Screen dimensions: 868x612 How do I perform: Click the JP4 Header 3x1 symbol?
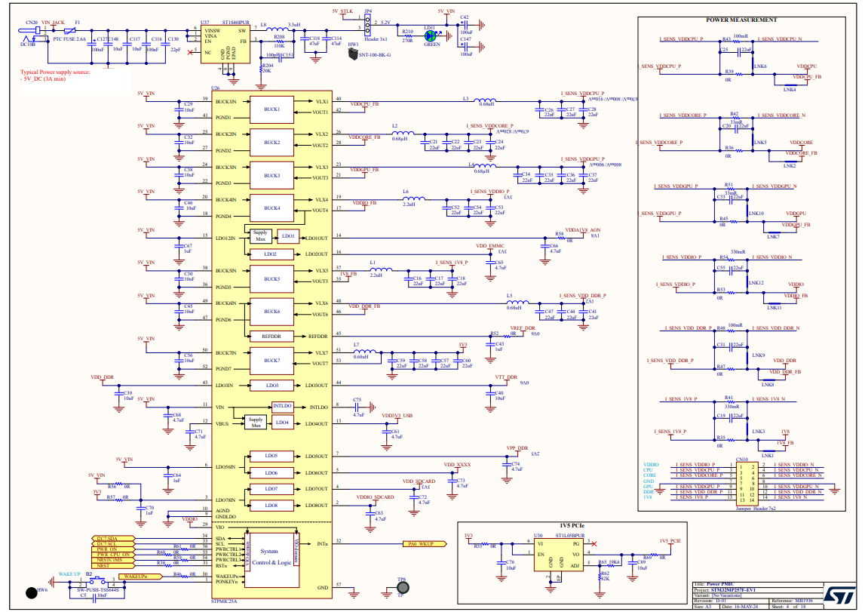[x=367, y=26]
